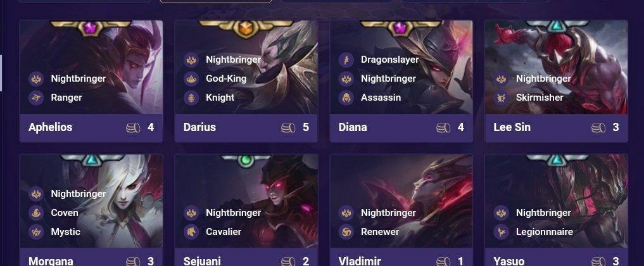Viewport: 644px width, 266px height.
Task: Click the purple gem badge atop Aphelios card
Action: 91,28
